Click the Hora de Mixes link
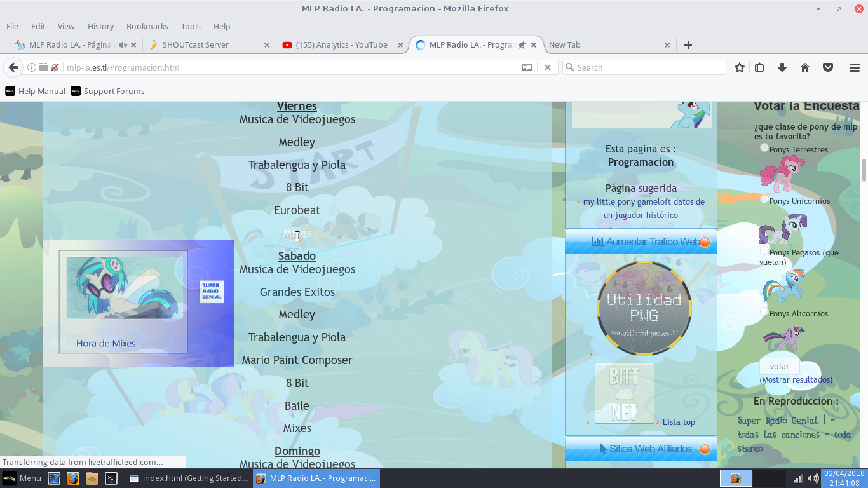 point(105,343)
